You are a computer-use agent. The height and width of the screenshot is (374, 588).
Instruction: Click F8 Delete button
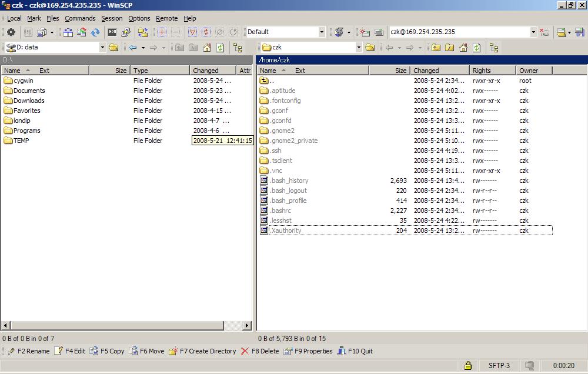[260, 351]
